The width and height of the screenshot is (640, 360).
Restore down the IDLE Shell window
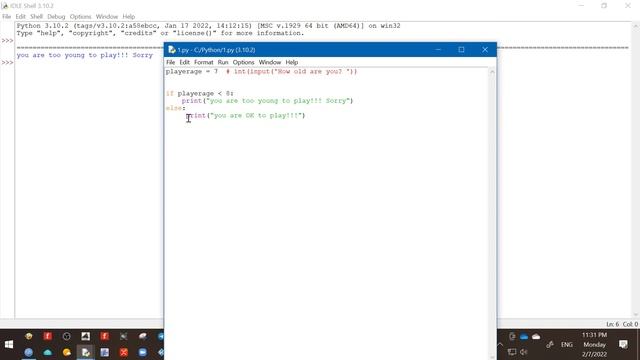(604, 6)
